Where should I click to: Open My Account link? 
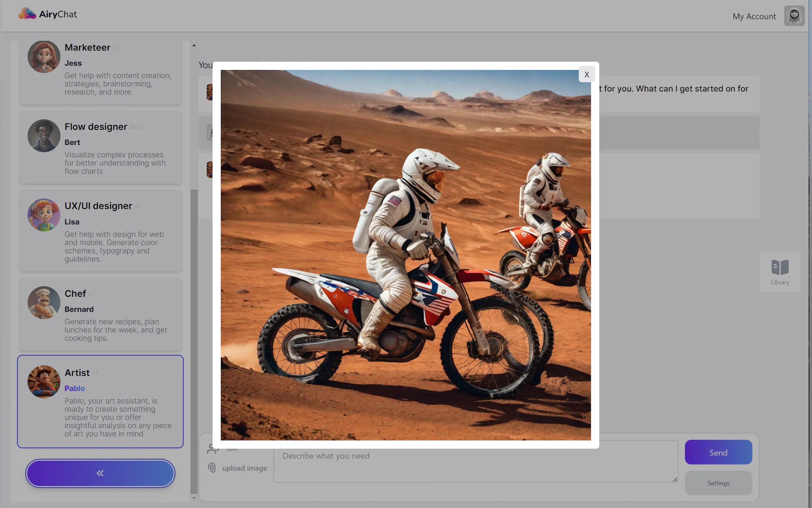coord(754,16)
